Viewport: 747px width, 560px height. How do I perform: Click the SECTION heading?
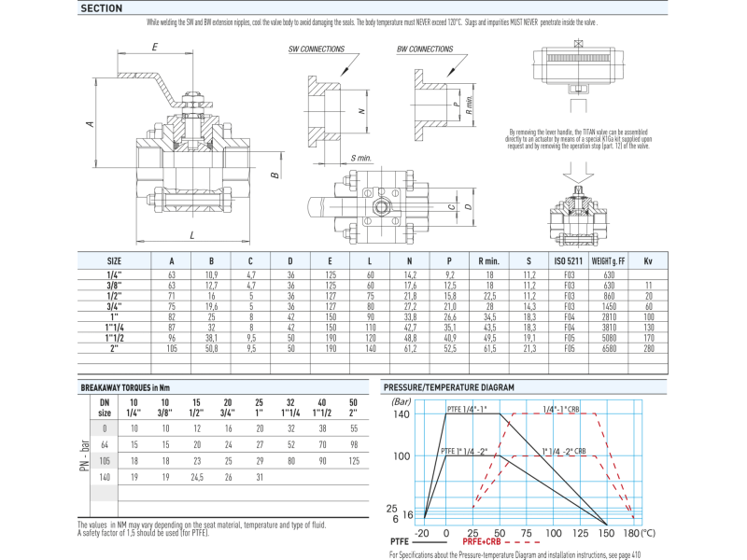(101, 7)
